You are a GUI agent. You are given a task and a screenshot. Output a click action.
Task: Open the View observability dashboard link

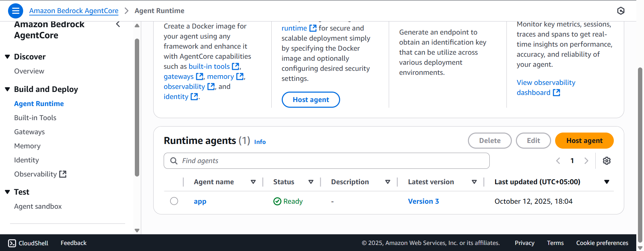point(546,88)
